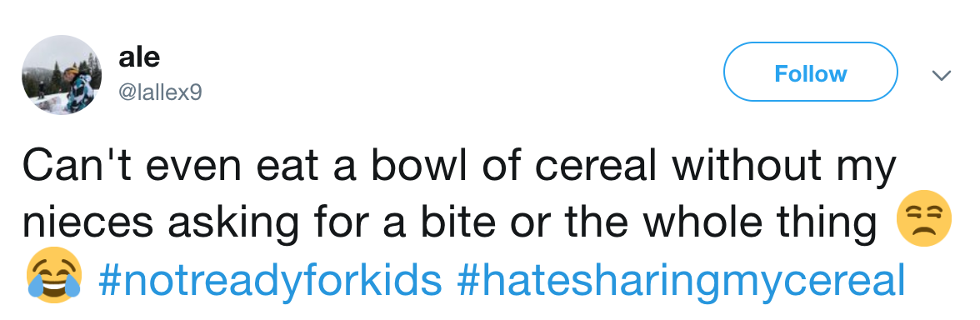Open ale's round profile avatar
This screenshot has height=320, width=980.
[x=62, y=76]
